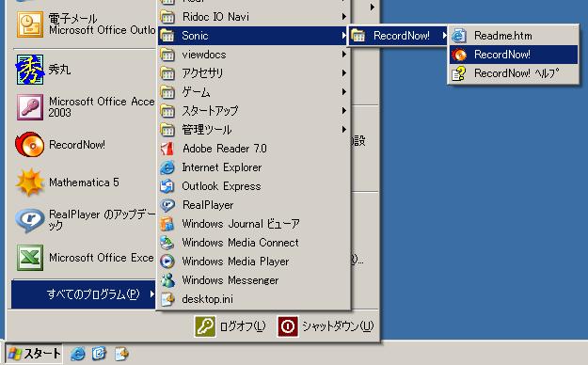Open アクセサリ menu entry
588x365 pixels.
pos(253,73)
